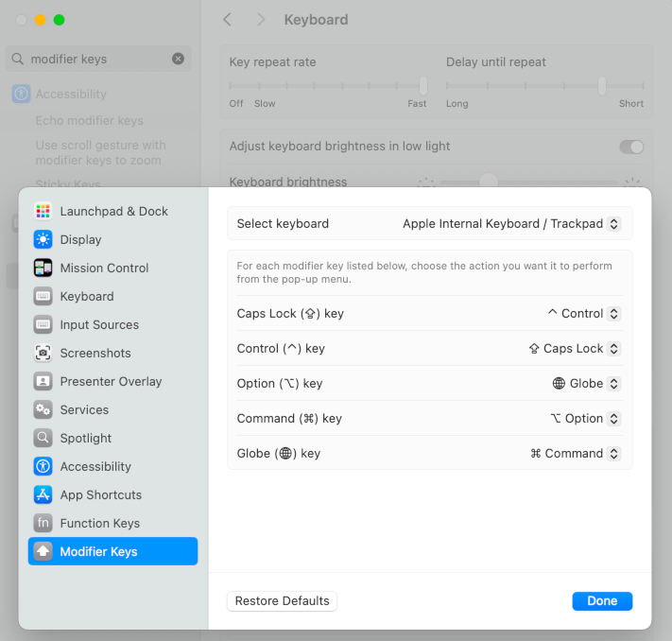This screenshot has height=641, width=672.
Task: Click the yellow minimize window button
Action: coord(41,20)
